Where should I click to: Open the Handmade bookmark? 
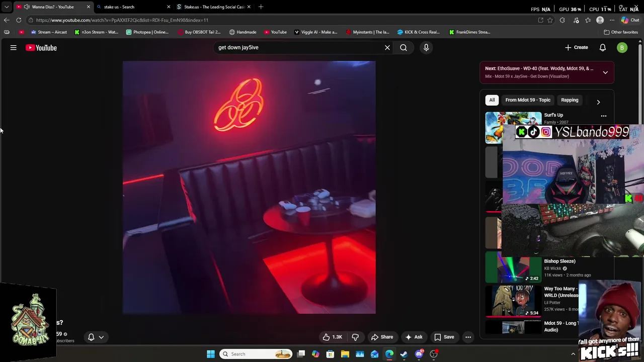pos(243,32)
